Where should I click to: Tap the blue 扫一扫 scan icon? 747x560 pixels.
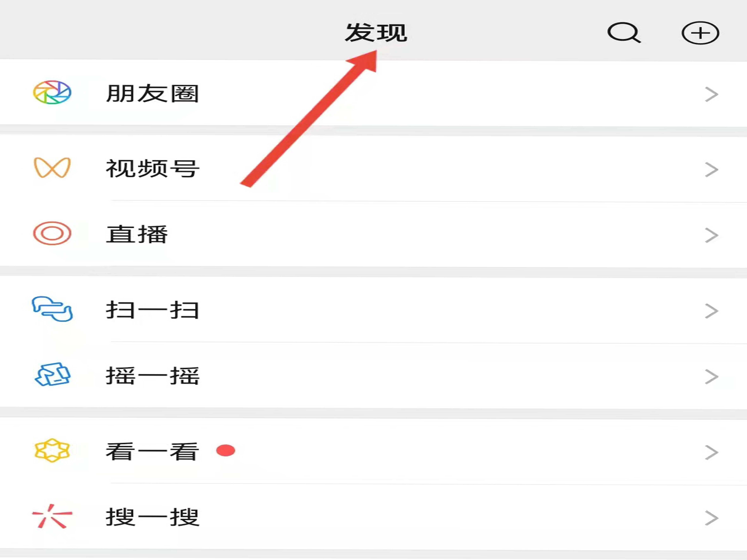pos(52,309)
